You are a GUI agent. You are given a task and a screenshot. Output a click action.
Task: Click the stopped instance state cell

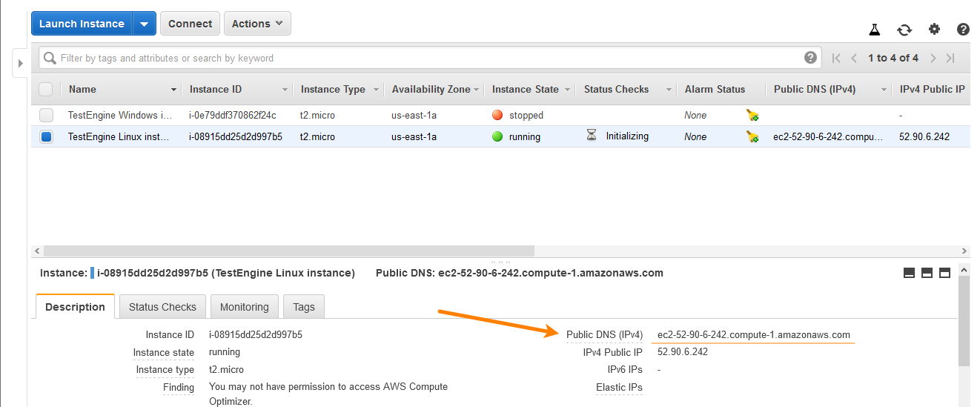(x=518, y=115)
